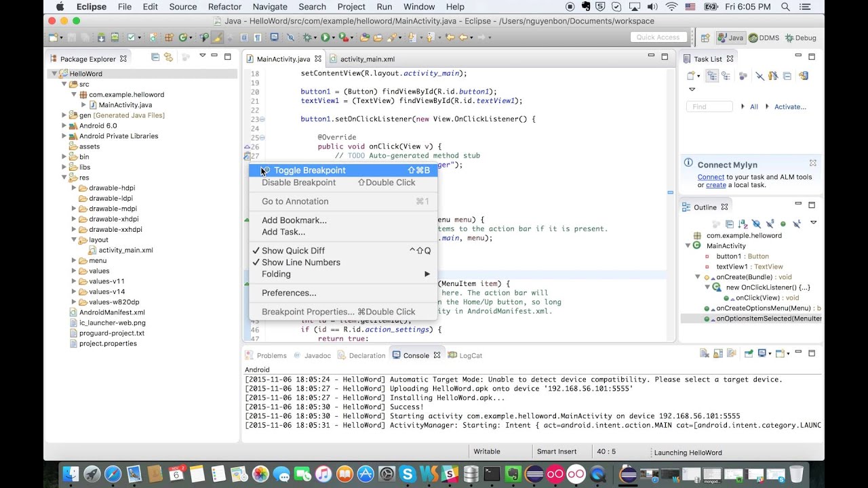The width and height of the screenshot is (868, 488).
Task: Click the Search toolbar icon
Action: (x=392, y=38)
